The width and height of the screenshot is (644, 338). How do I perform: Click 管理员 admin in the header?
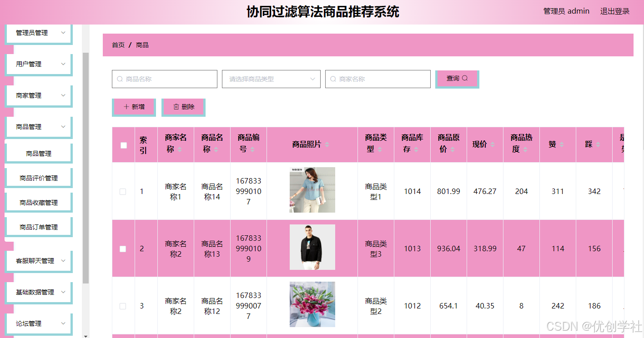coord(566,11)
